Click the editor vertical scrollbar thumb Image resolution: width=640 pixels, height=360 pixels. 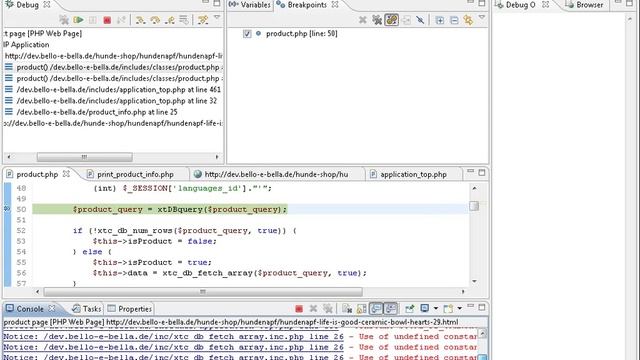[x=474, y=206]
